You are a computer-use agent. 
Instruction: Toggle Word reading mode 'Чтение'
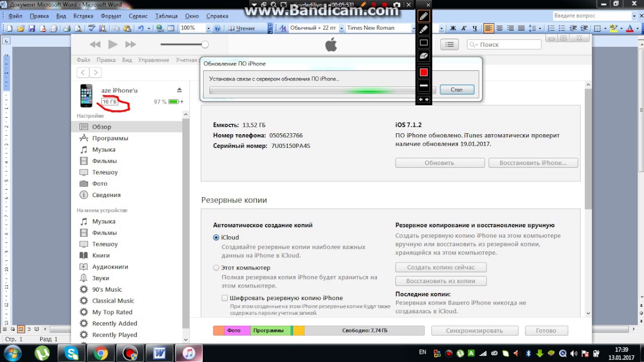pos(242,28)
